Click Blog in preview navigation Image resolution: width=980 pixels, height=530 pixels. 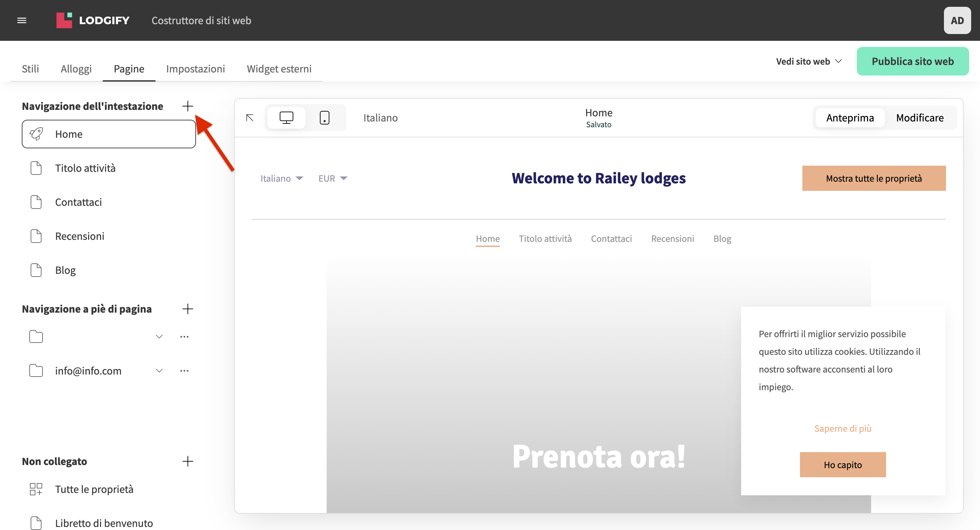pyautogui.click(x=722, y=239)
